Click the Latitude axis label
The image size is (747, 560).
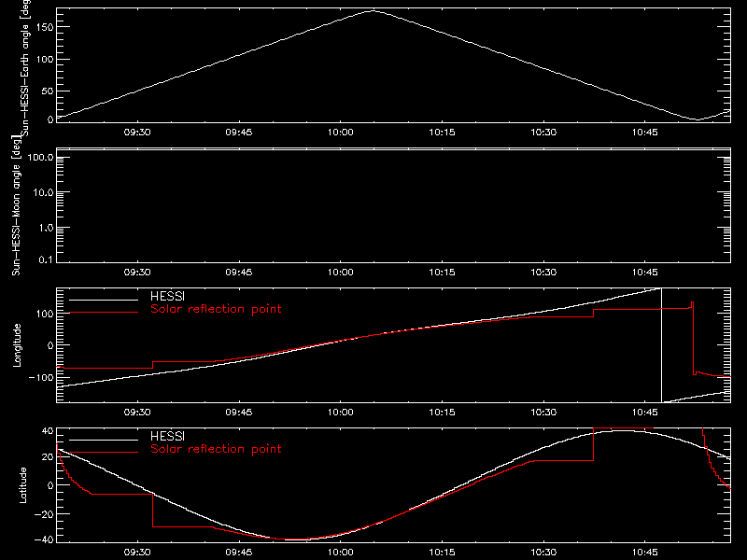(22, 485)
